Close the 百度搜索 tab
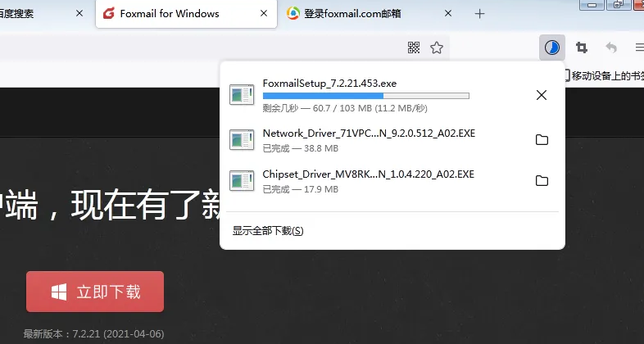 (79, 14)
